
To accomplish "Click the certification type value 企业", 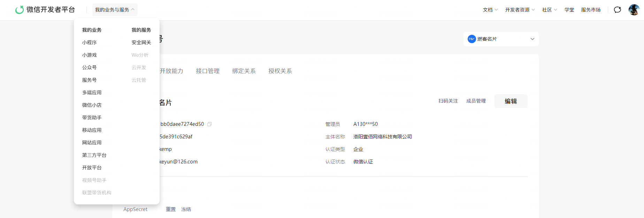I will coord(358,149).
